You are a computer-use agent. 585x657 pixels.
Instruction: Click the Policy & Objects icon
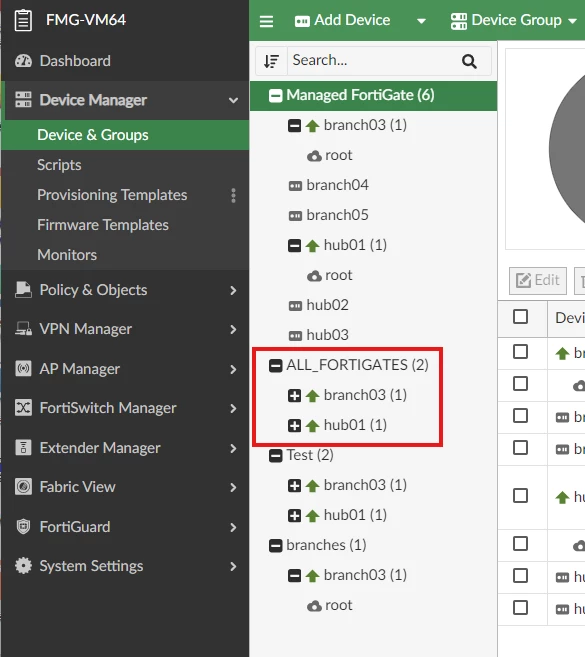click(x=23, y=290)
